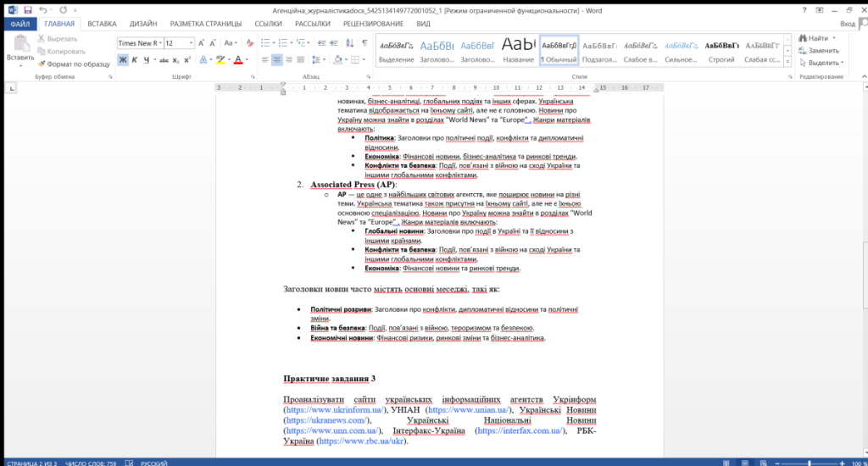Screen dimensions: 868x466
Task: Toggle italic (К) formatting
Action: point(135,60)
